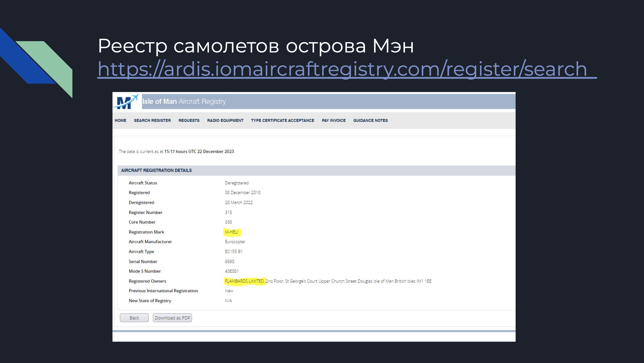Select the highlighted 'M-HELI' registration mark
The height and width of the screenshot is (363, 644).
click(x=231, y=232)
